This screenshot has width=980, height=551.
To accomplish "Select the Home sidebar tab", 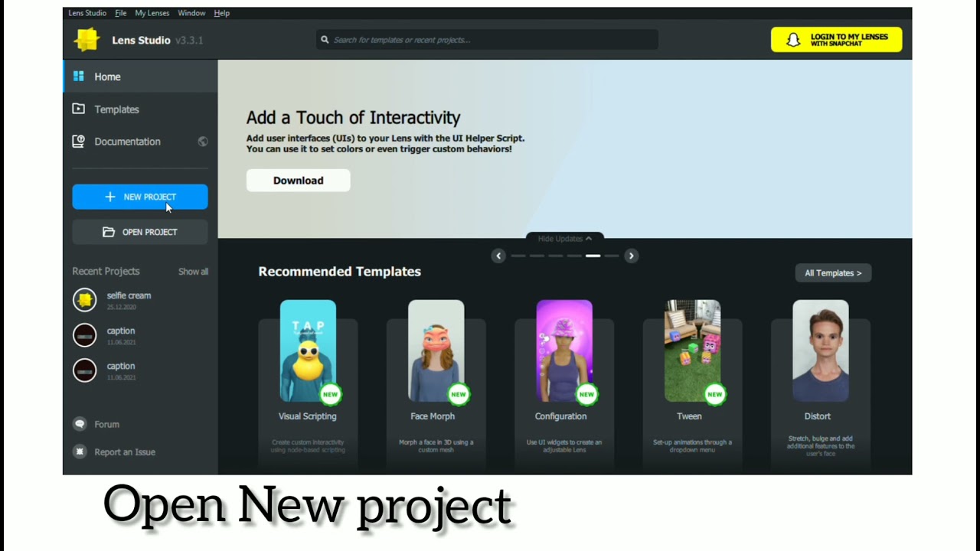I will pos(141,77).
